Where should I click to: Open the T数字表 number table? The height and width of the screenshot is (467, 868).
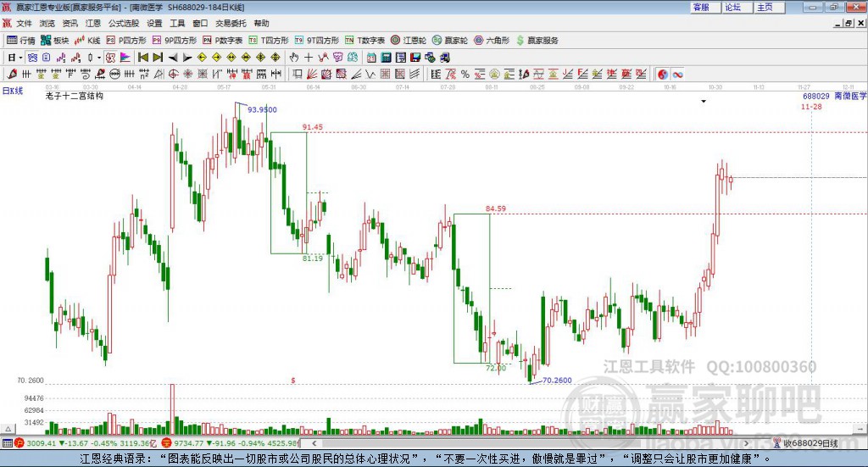point(364,41)
